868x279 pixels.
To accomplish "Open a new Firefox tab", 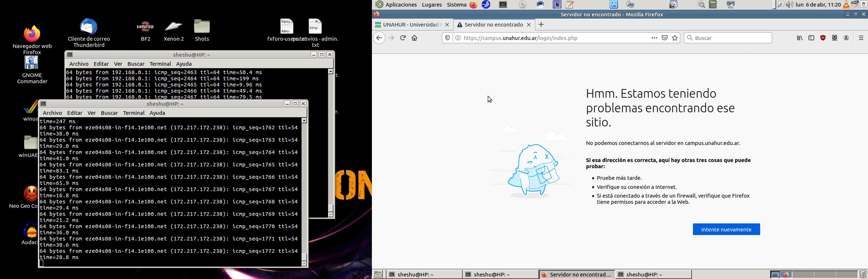I will [541, 25].
